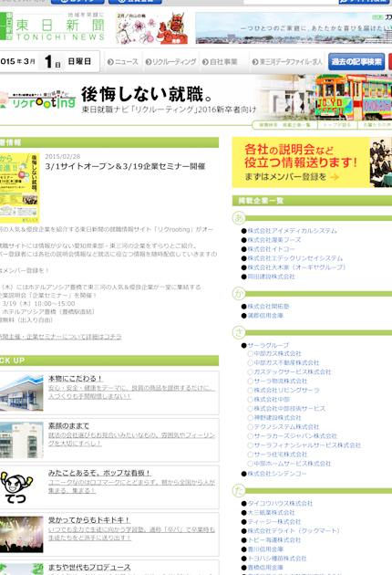
Task: Open 株式会社渥美フーズ company link
Action: pyautogui.click(x=274, y=240)
